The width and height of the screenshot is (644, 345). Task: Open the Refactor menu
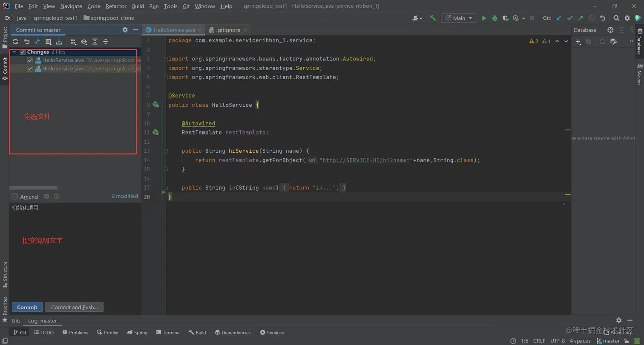116,6
